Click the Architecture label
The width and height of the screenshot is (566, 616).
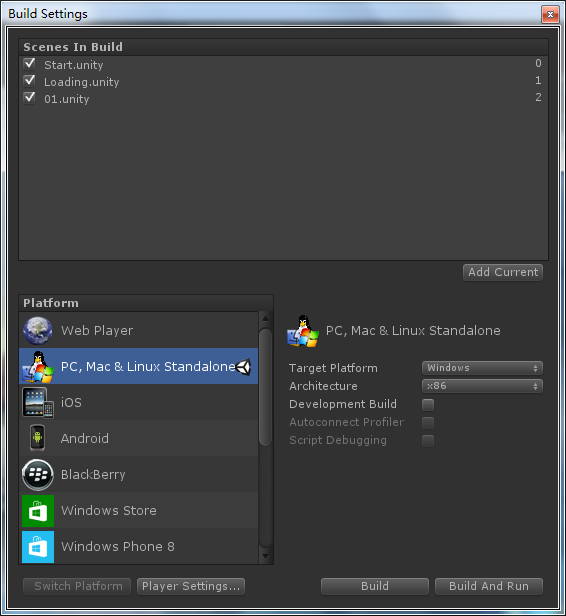pyautogui.click(x=323, y=386)
